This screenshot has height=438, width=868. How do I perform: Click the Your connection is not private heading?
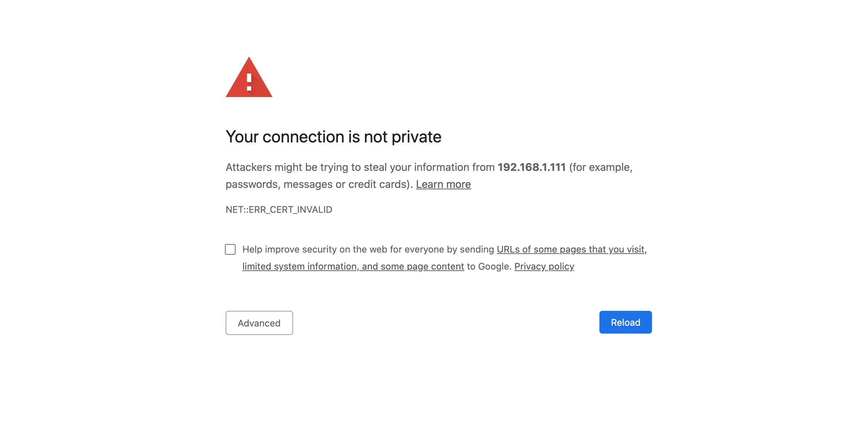pyautogui.click(x=334, y=136)
